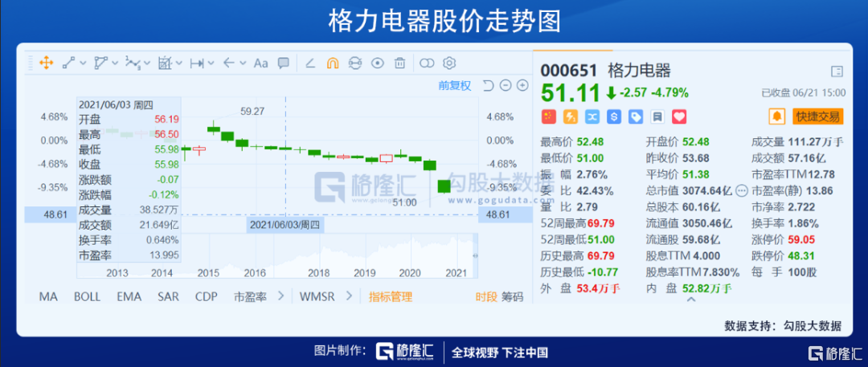
Task: Click the 时段 time period button
Action: pyautogui.click(x=485, y=296)
